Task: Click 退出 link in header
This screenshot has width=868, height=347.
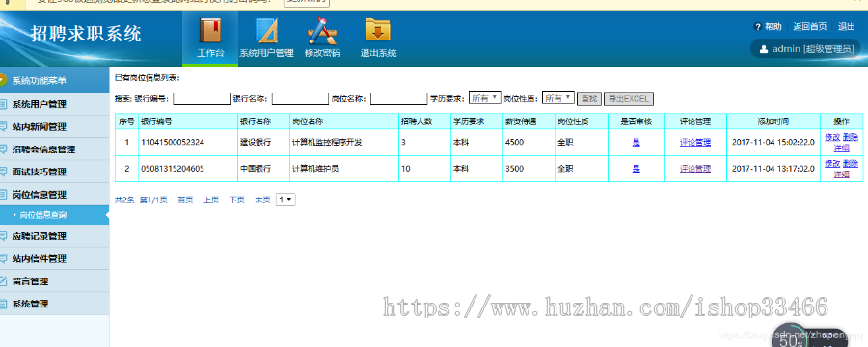Action: (x=847, y=27)
